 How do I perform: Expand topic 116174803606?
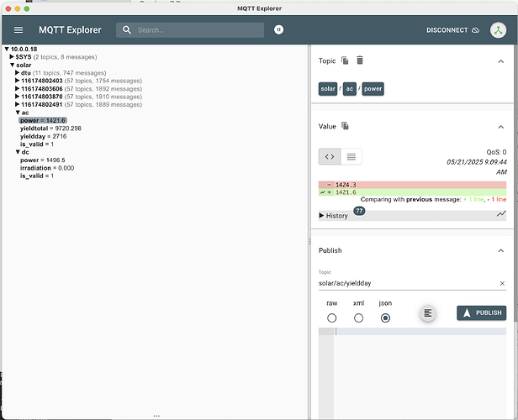(x=17, y=89)
